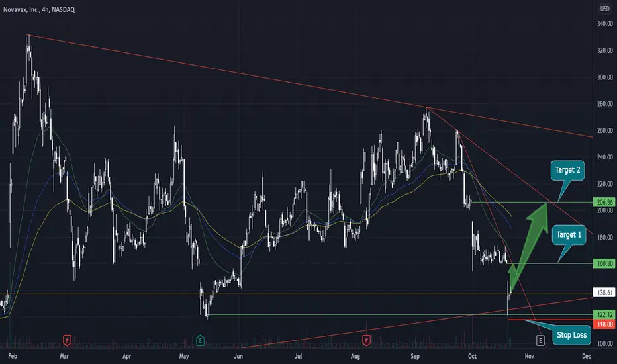This screenshot has width=617, height=364.
Task: Click the Novavax, Inc. 4h NASDAQ title
Action: click(x=39, y=9)
